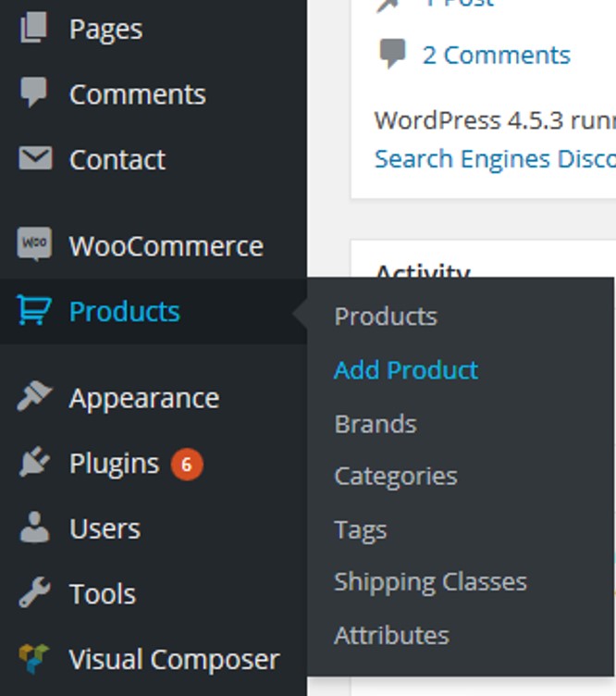616x696 pixels.
Task: Choose Products in the flyout submenu
Action: [386, 317]
